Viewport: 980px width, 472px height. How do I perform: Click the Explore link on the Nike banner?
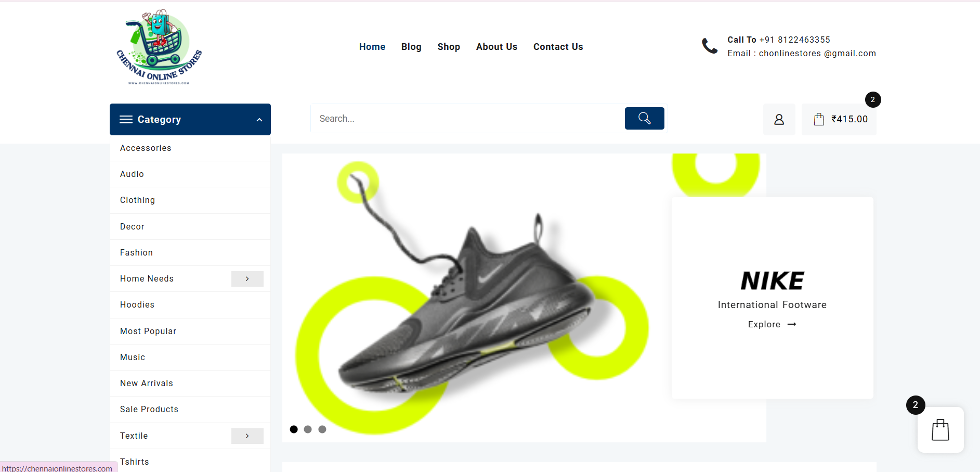pos(764,324)
